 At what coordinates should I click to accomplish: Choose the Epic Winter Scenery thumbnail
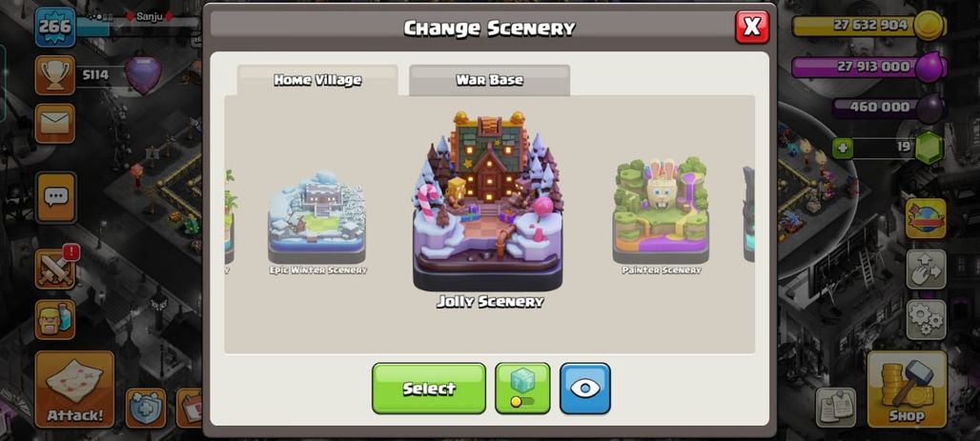pos(317,222)
